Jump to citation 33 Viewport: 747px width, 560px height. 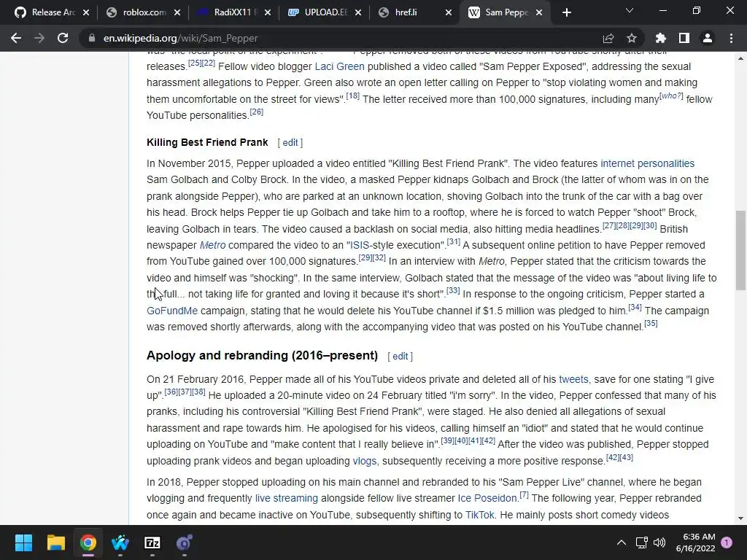[x=453, y=290]
